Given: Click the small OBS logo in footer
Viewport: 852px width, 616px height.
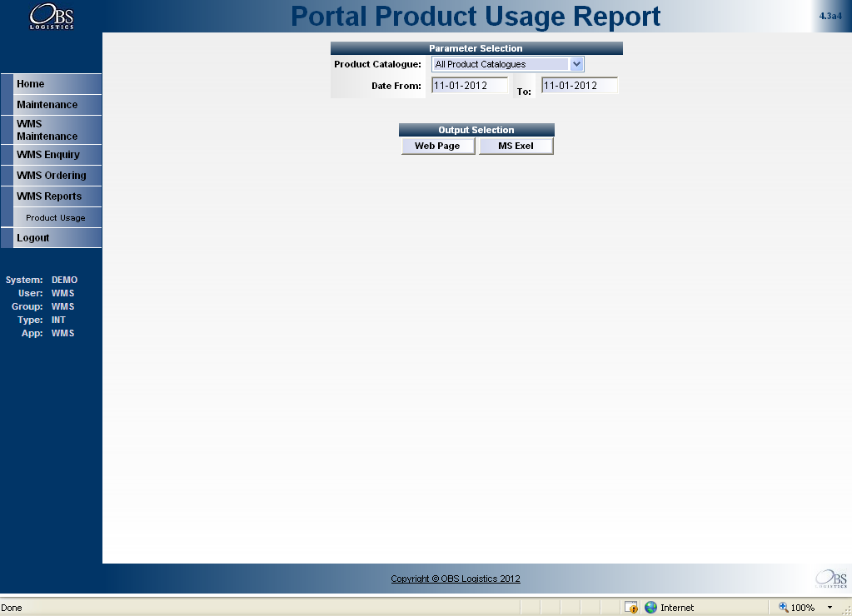Looking at the screenshot, I should (x=831, y=579).
